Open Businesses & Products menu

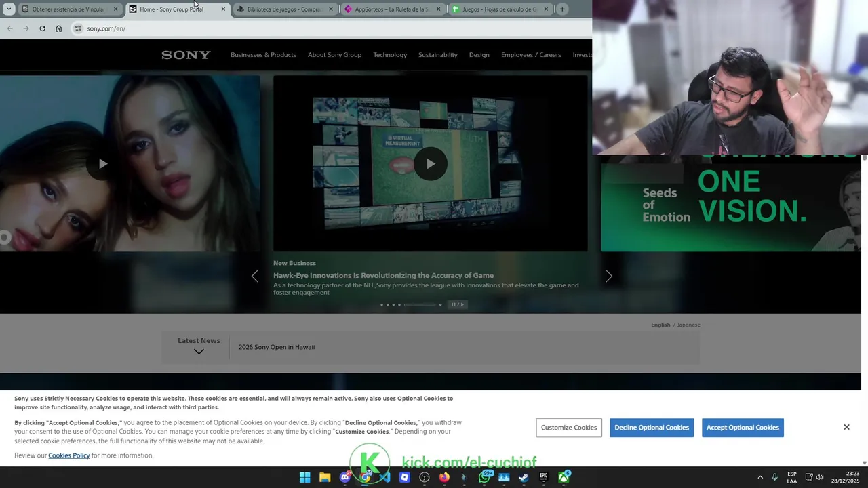263,55
